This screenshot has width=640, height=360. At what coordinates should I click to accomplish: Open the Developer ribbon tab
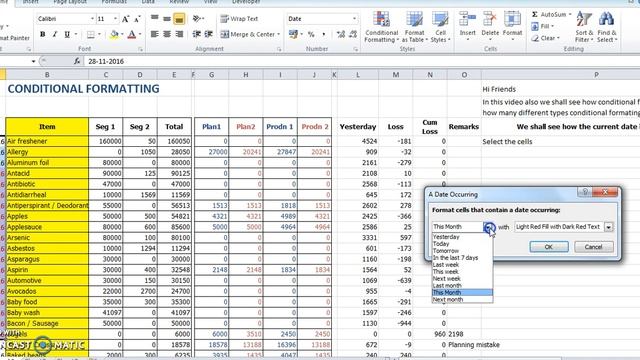tap(246, 2)
